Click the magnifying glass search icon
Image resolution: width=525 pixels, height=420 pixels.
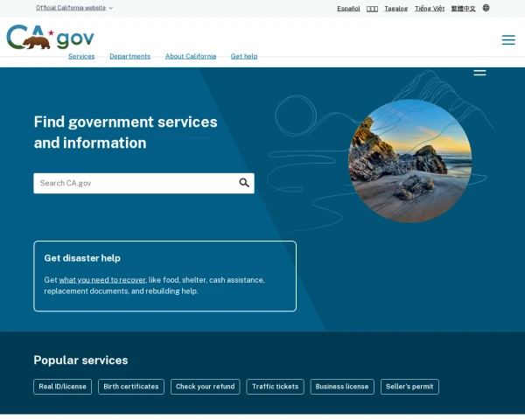(244, 183)
